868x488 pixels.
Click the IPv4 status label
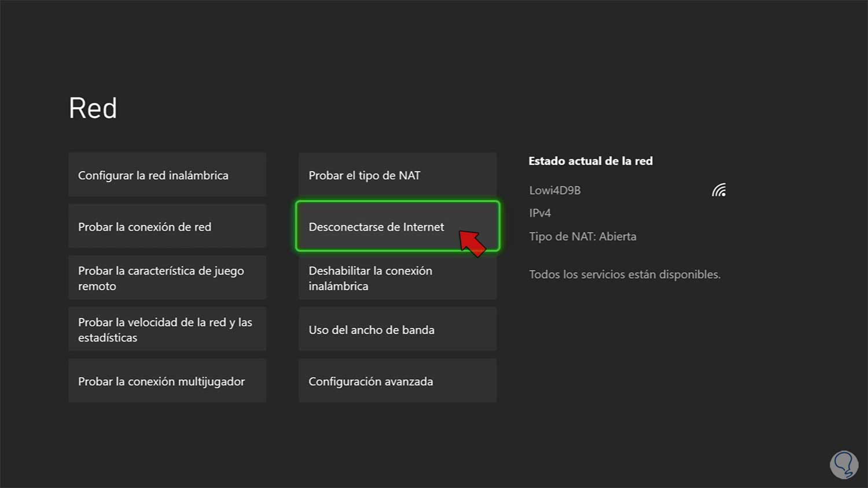click(x=540, y=213)
